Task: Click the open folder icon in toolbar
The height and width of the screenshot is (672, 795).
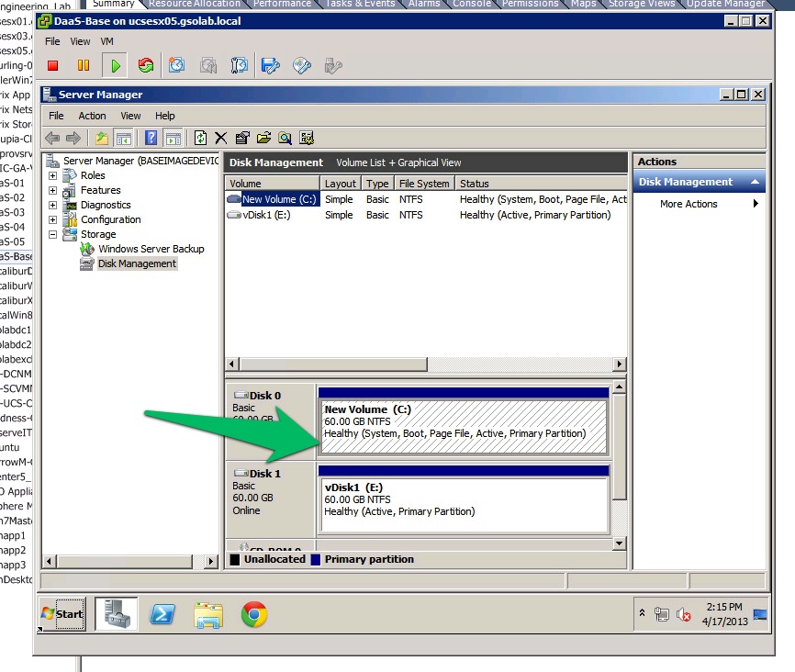Action: (263, 138)
